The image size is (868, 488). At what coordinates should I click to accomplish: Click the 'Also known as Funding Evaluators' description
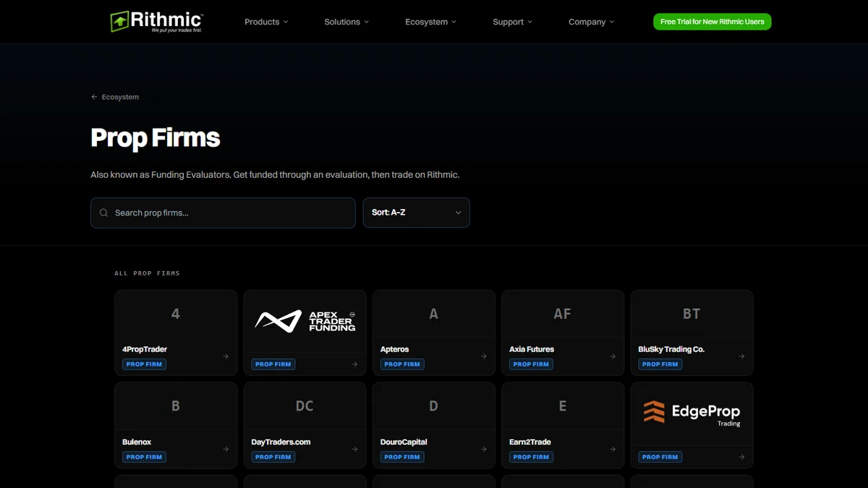pos(275,175)
